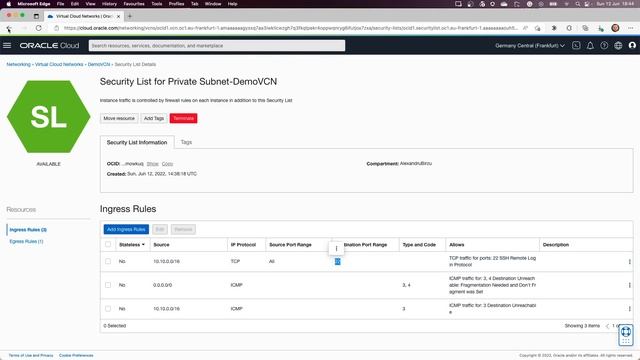
Task: Close the Virtual Cloud Networks browser tab
Action: 118,16
